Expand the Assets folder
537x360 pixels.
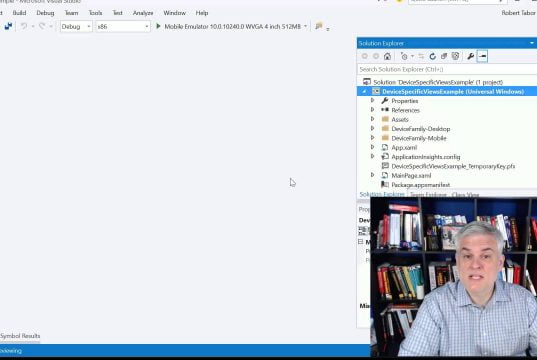(x=373, y=119)
